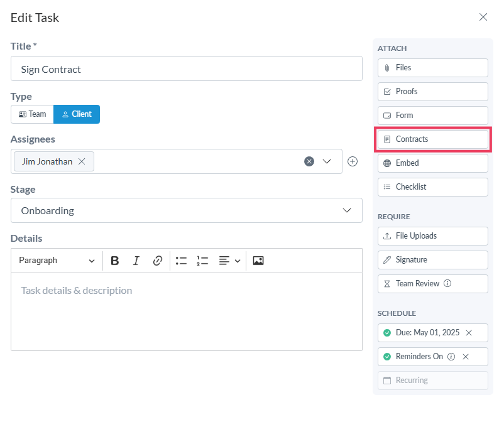Click the Title field containing Sign Contract
Image resolution: width=504 pixels, height=427 pixels.
[186, 69]
